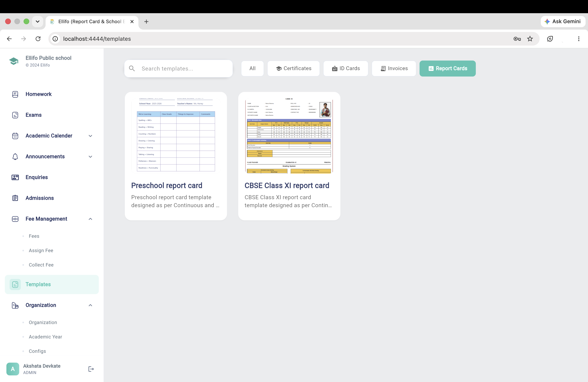
Task: Click the Preschool report card title
Action: (167, 185)
